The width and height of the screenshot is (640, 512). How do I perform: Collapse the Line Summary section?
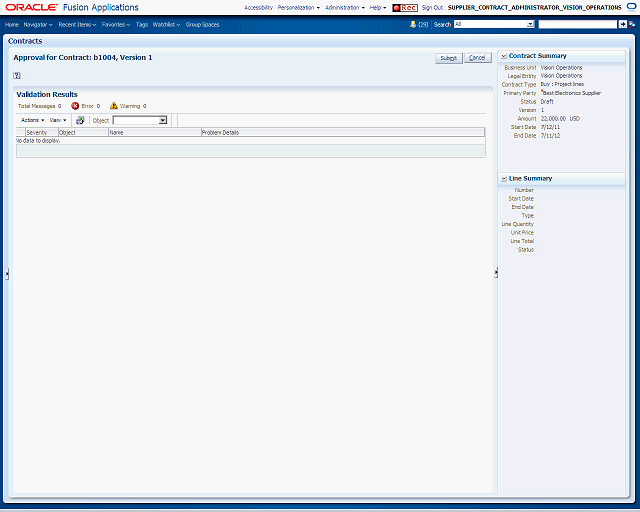point(504,178)
